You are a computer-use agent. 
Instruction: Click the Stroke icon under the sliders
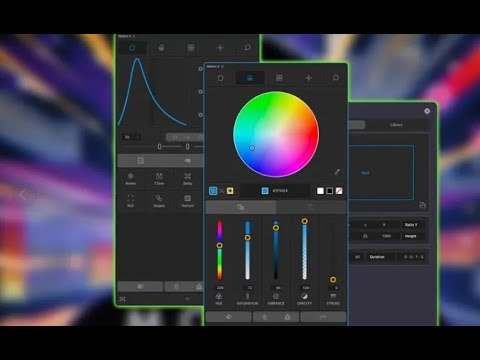(333, 296)
